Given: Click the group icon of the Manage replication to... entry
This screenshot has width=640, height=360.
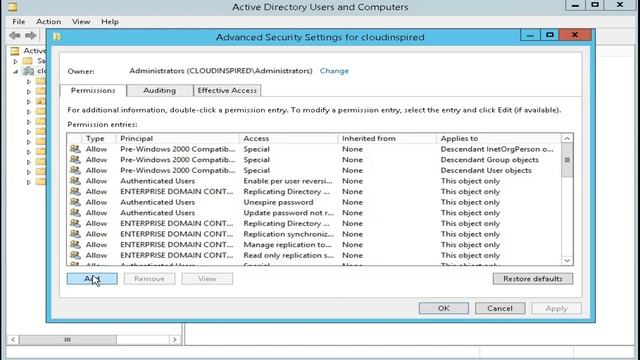Looking at the screenshot, I should 75,244.
